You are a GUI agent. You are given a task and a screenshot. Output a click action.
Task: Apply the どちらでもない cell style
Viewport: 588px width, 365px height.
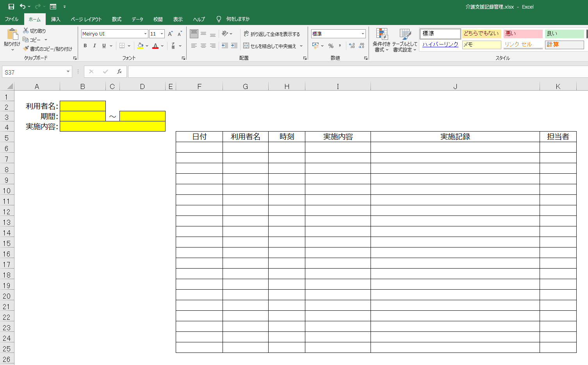pyautogui.click(x=481, y=34)
